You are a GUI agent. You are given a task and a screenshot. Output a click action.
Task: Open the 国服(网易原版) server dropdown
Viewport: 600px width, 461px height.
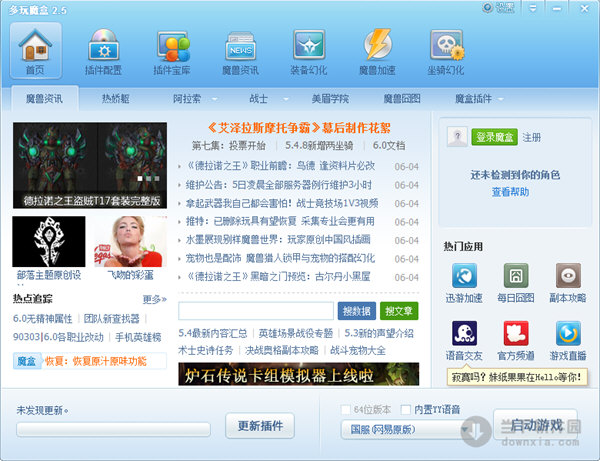pyautogui.click(x=406, y=429)
